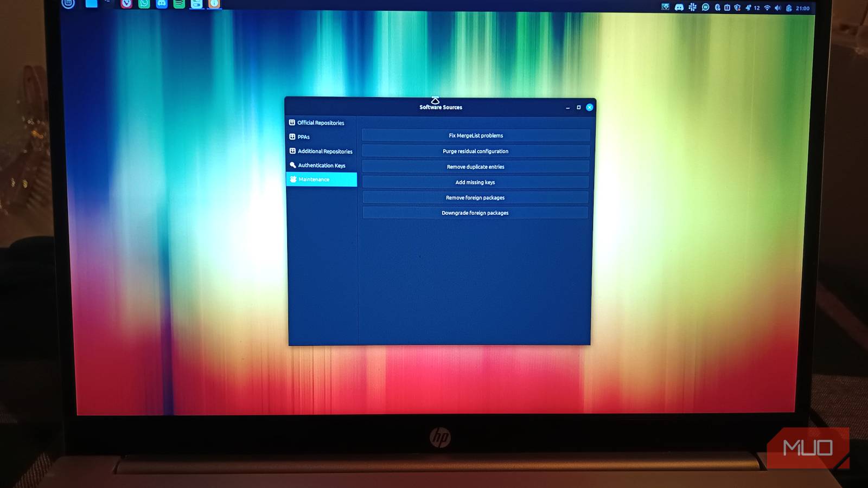Click the clock showing 21:00
The height and width of the screenshot is (488, 868).
[801, 8]
